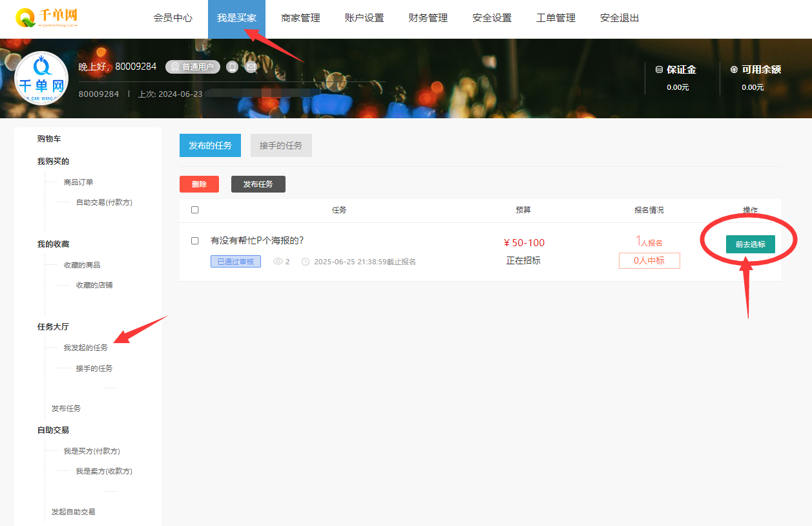Open the 账户设置 menu
Viewport: 812px width, 526px height.
[x=364, y=18]
